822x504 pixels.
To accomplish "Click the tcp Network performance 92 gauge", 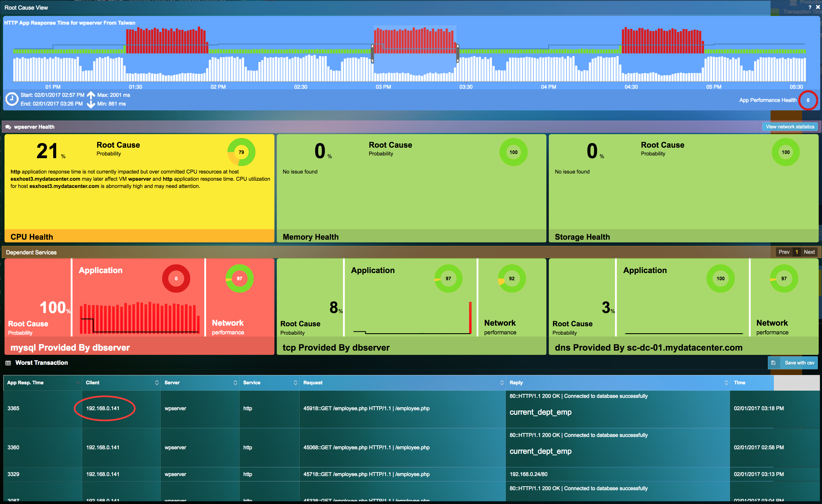I will click(512, 279).
